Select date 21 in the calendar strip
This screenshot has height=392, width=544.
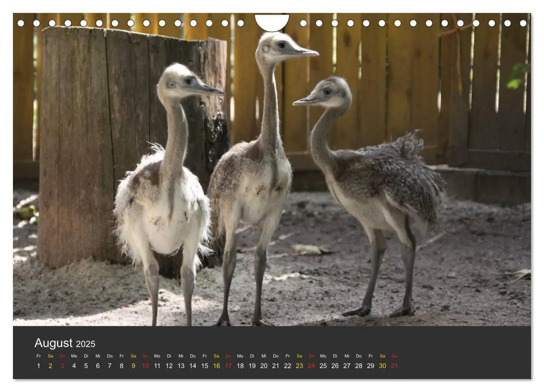276,366
